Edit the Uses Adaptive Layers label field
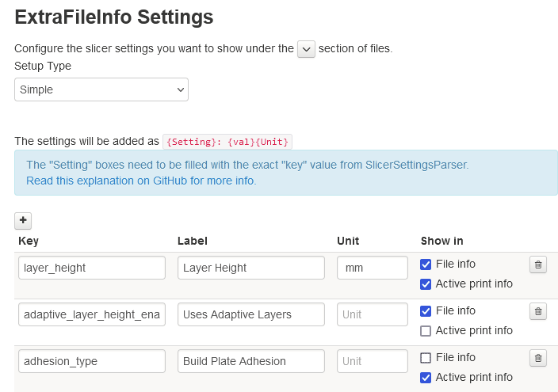Viewport: 558px width, 392px height. pyautogui.click(x=251, y=314)
